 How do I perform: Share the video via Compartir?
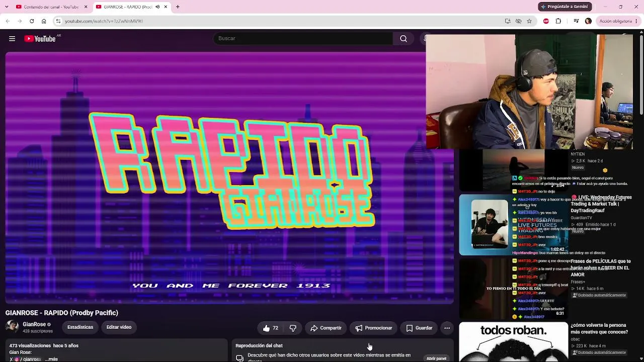point(326,328)
